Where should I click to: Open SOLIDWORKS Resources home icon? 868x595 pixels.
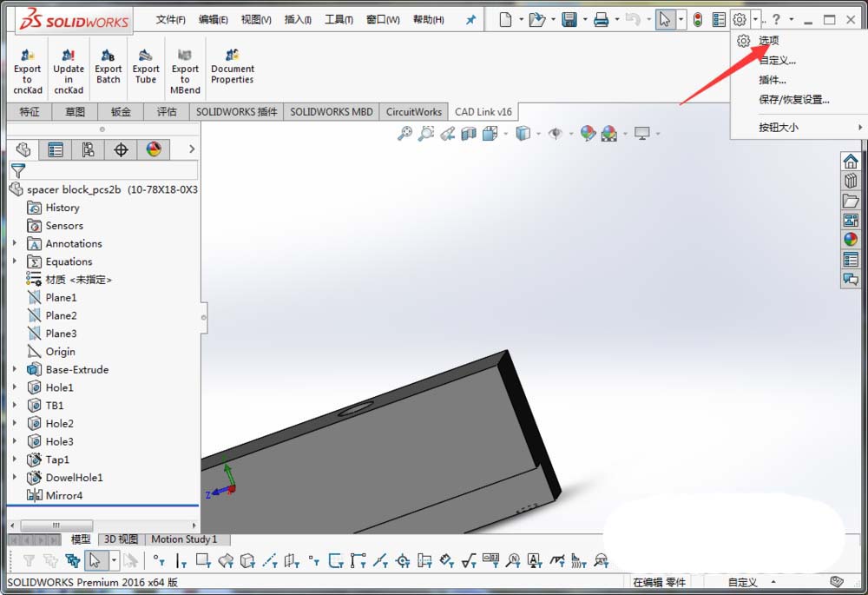pyautogui.click(x=851, y=162)
